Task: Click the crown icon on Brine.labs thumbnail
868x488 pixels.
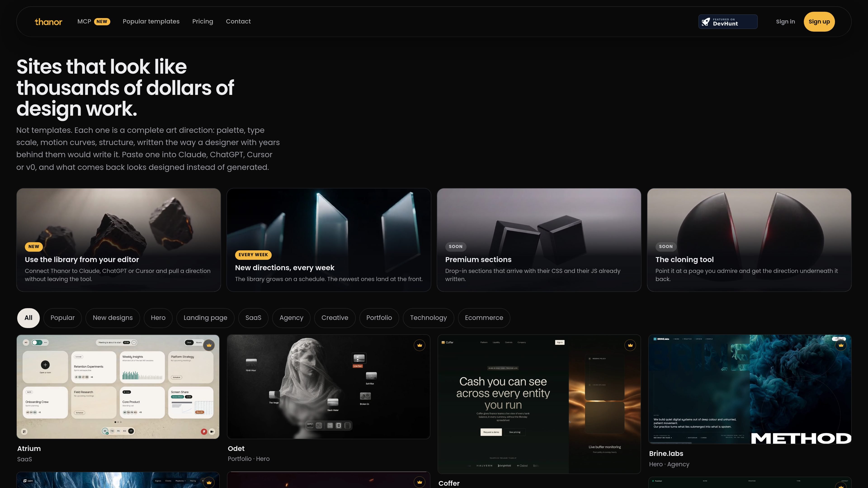Action: [x=841, y=345]
